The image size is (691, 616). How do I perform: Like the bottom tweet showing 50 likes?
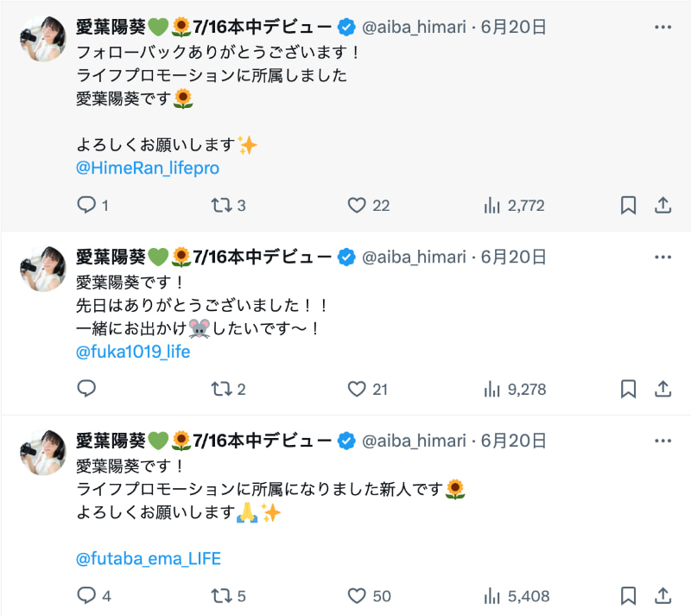[356, 595]
